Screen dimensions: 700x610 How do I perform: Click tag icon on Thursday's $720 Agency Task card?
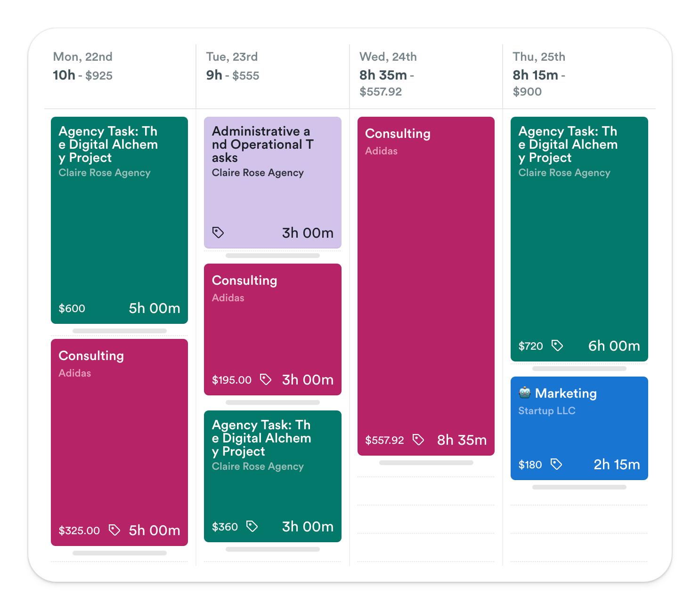pos(557,345)
